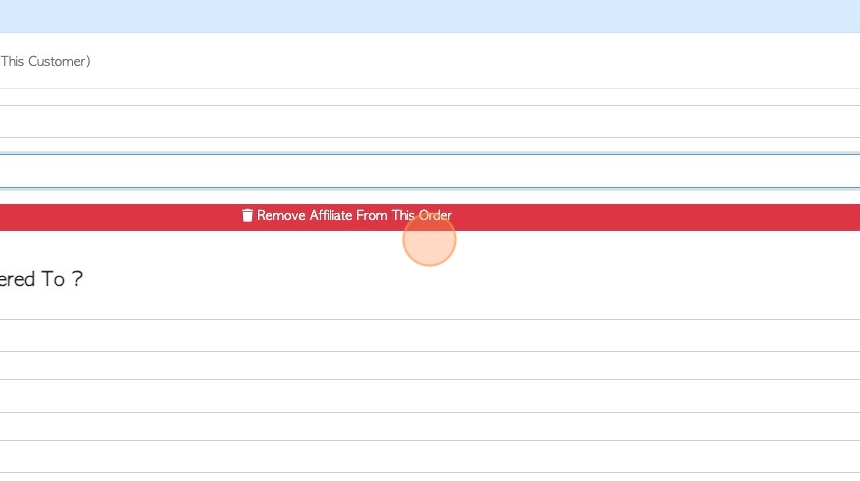Click the word 'Order' on the red button

[435, 216]
